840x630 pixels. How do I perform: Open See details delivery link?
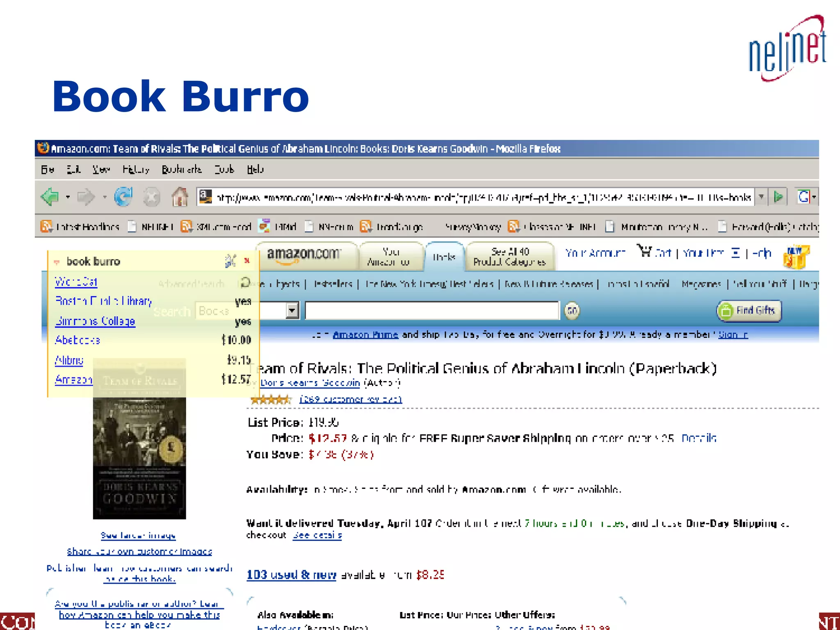317,535
